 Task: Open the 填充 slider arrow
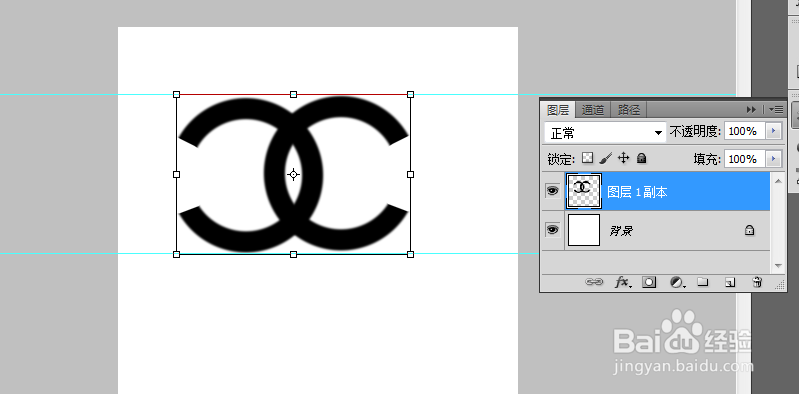tap(774, 159)
